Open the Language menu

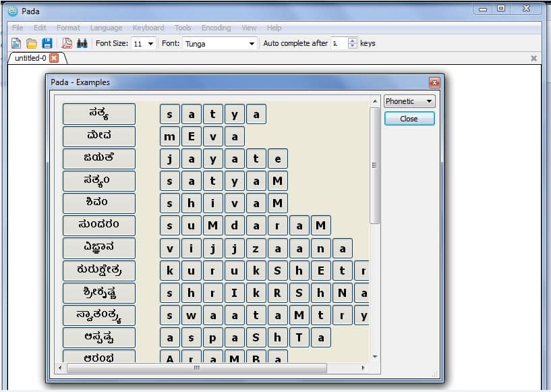point(105,28)
